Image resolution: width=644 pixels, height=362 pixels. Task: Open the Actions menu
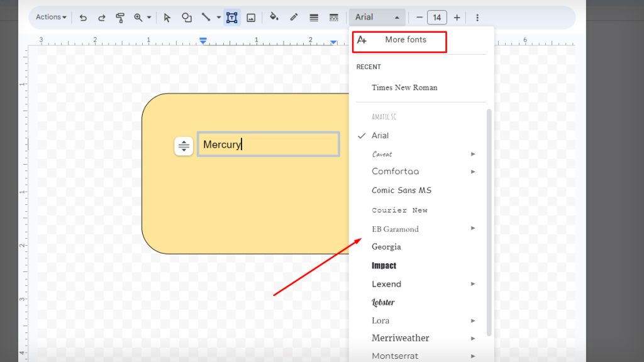pos(50,17)
